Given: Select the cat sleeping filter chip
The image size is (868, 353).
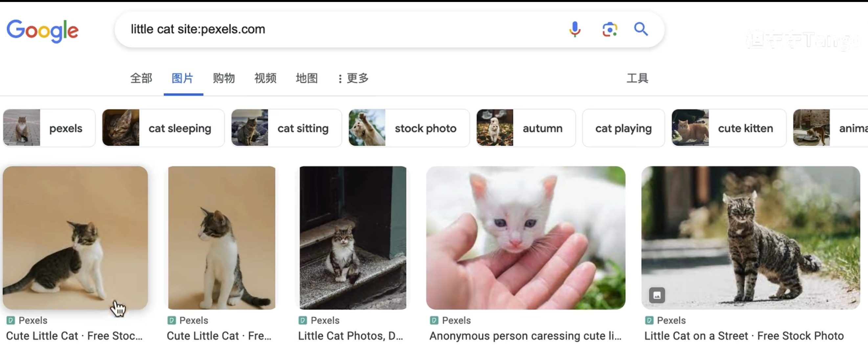Looking at the screenshot, I should pos(163,128).
